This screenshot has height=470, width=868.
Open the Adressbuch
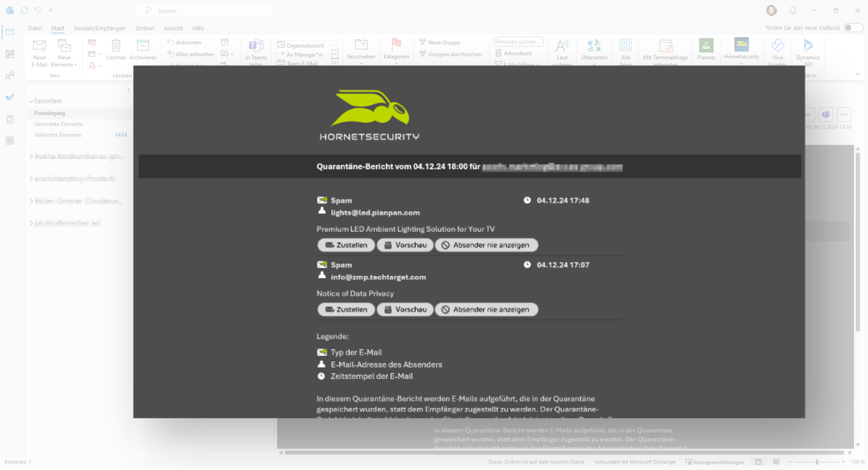click(514, 53)
